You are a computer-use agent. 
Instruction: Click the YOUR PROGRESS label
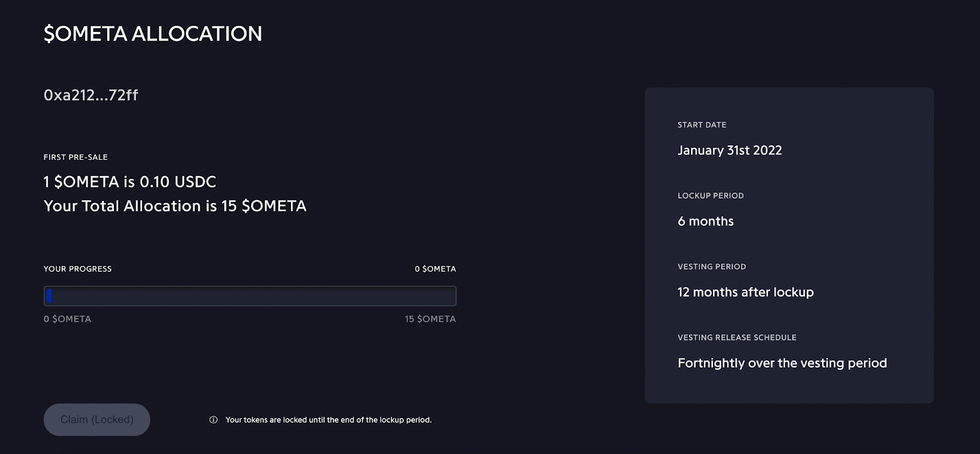coord(78,269)
